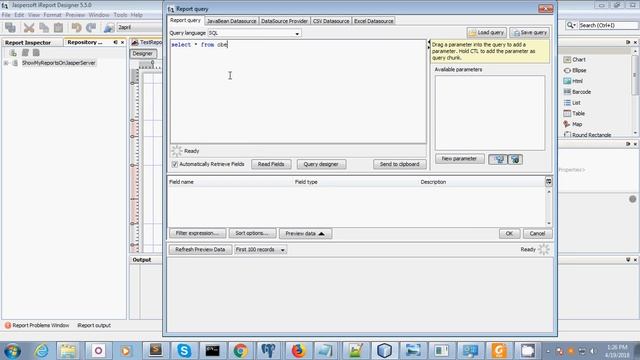This screenshot has height=360, width=640.
Task: Open the File menu
Action: [6, 15]
